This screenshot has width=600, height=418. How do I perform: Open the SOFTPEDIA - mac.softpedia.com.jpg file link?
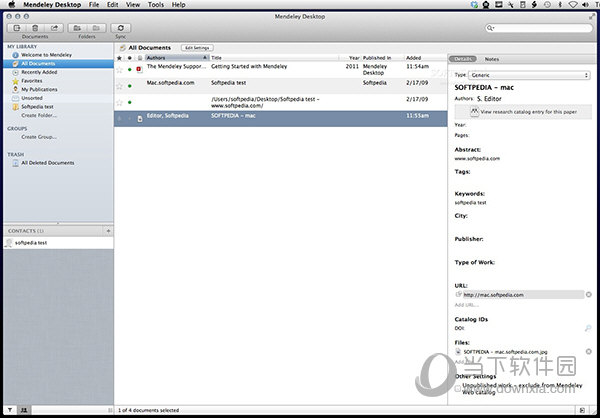point(505,351)
